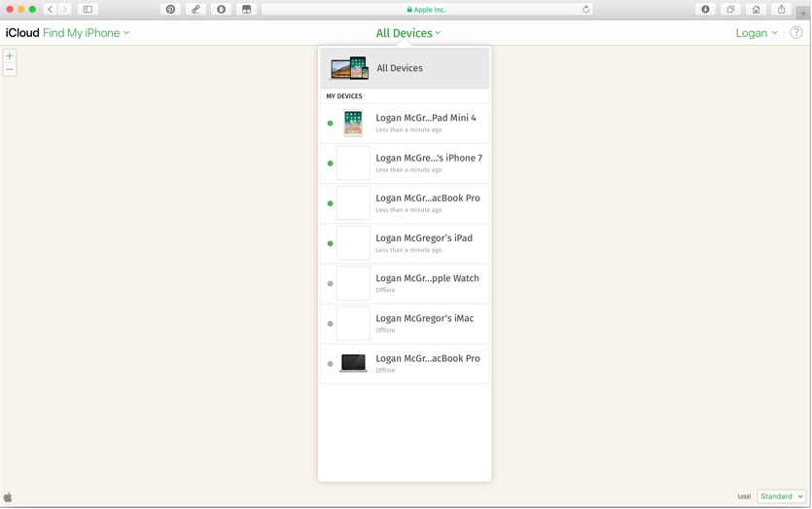
Task: Click the 1Password extension icon
Action: pyautogui.click(x=221, y=10)
